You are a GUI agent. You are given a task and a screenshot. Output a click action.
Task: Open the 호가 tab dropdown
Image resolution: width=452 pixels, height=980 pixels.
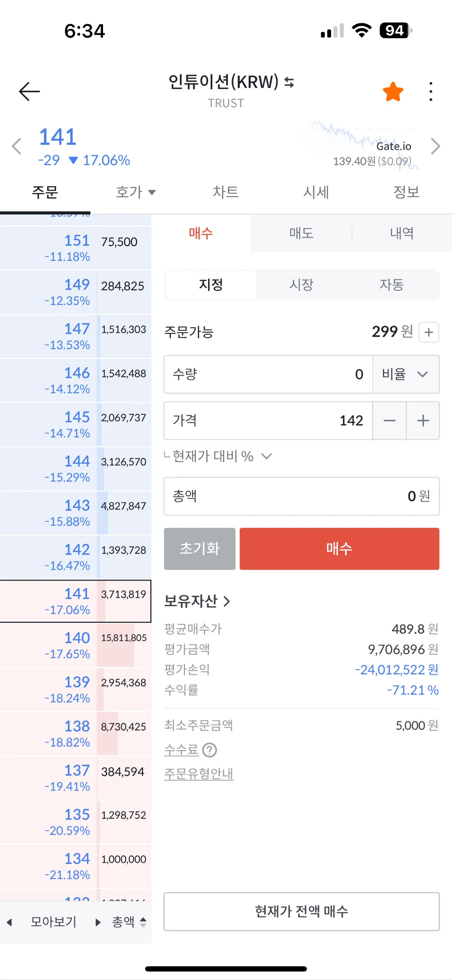point(135,193)
